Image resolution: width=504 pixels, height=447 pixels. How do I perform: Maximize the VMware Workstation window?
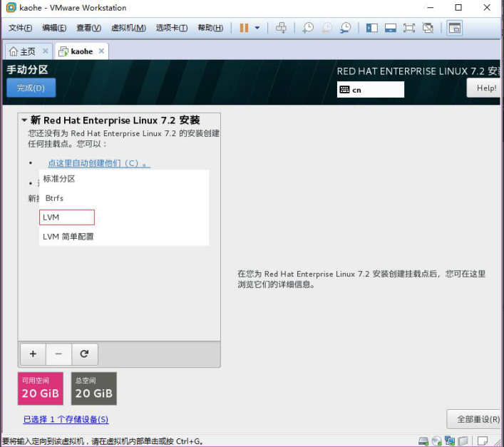[x=458, y=7]
